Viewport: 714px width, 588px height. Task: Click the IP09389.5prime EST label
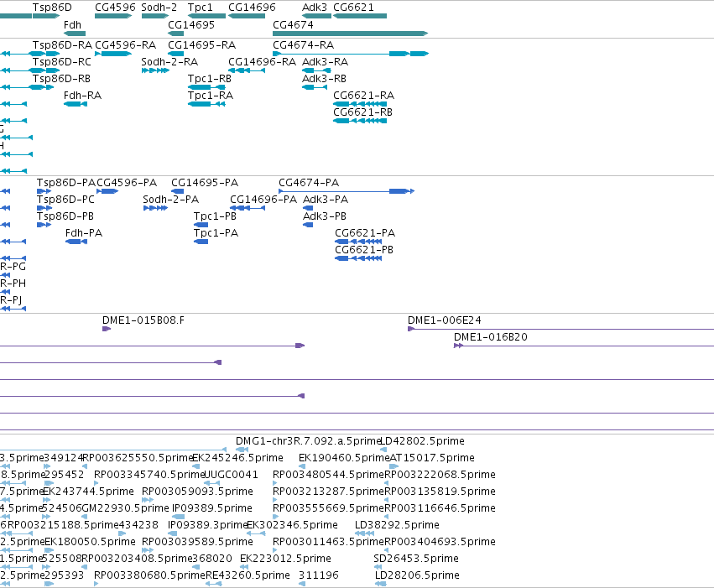[211, 508]
